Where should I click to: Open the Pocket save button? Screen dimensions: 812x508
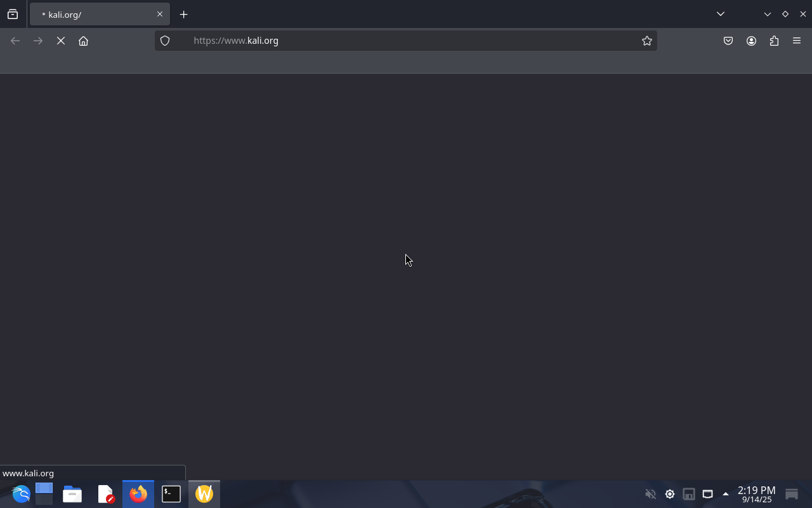pyautogui.click(x=728, y=41)
